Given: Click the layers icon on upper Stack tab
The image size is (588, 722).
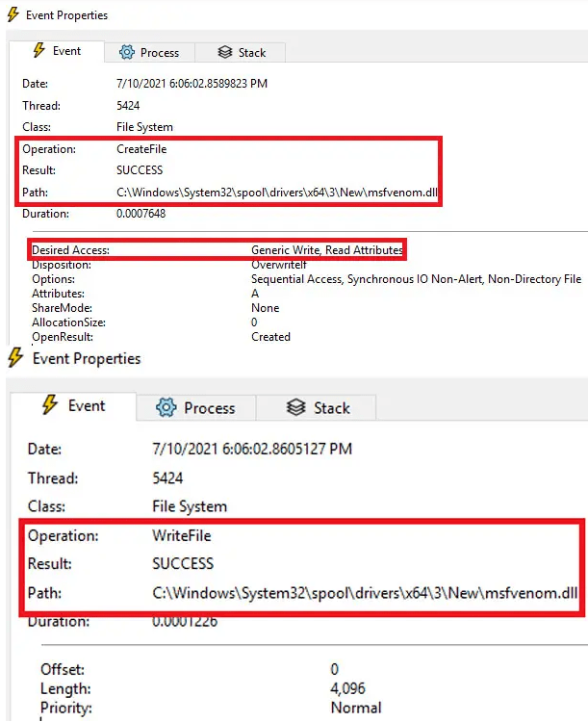Looking at the screenshot, I should (x=225, y=52).
